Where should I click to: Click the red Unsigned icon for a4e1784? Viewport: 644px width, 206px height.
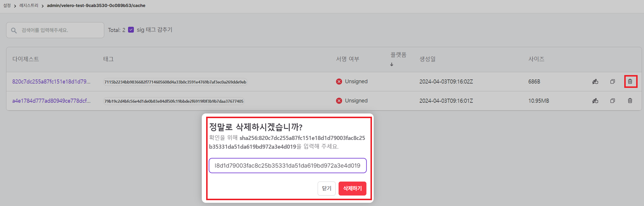(339, 101)
